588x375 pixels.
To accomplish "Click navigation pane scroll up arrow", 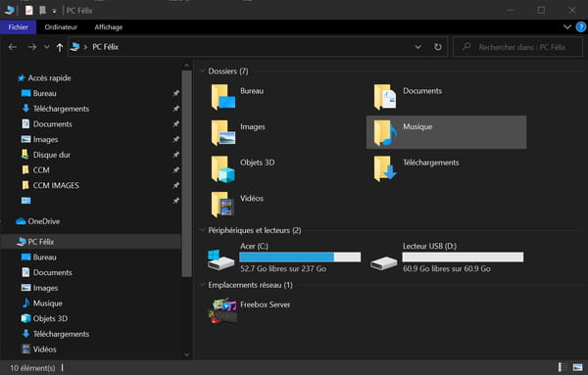I will (x=187, y=66).
